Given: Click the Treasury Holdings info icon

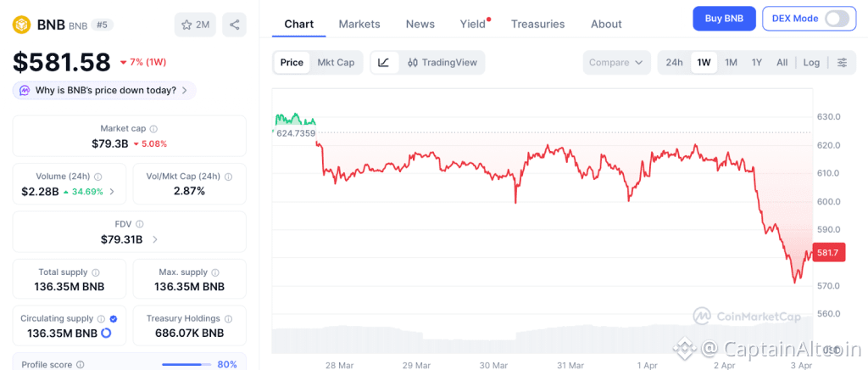Looking at the screenshot, I should 226,319.
